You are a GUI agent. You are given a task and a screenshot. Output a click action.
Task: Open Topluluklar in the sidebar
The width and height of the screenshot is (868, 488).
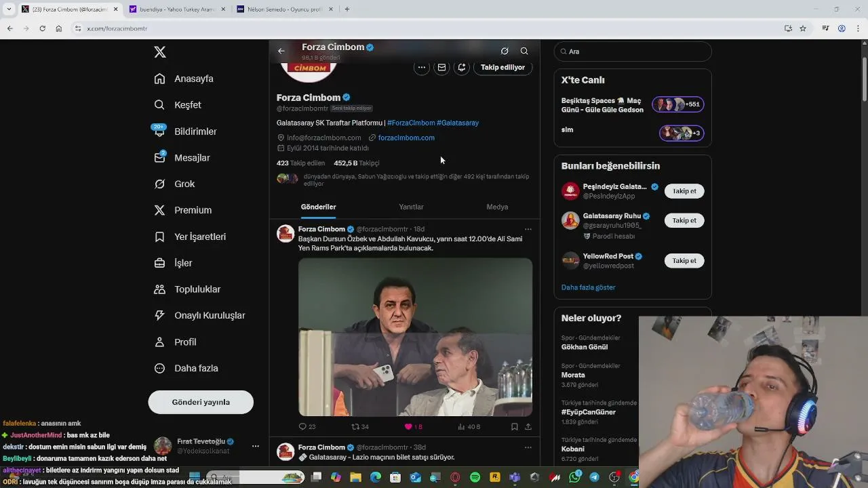pos(187,289)
